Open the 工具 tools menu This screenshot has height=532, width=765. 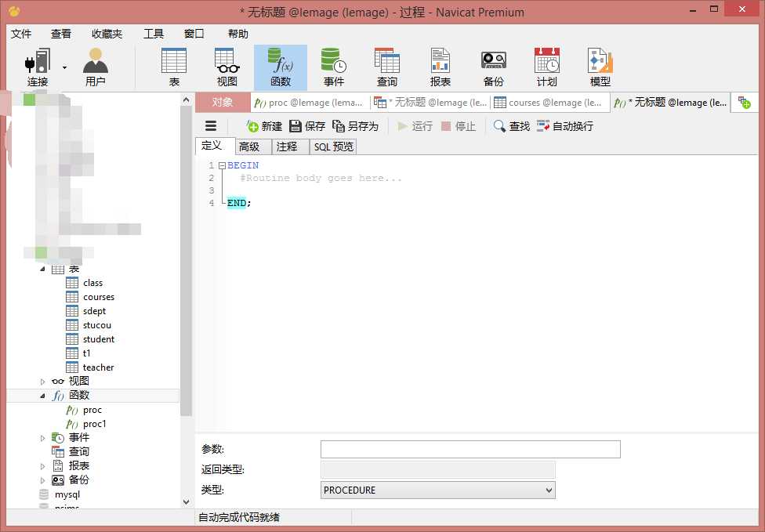(153, 34)
